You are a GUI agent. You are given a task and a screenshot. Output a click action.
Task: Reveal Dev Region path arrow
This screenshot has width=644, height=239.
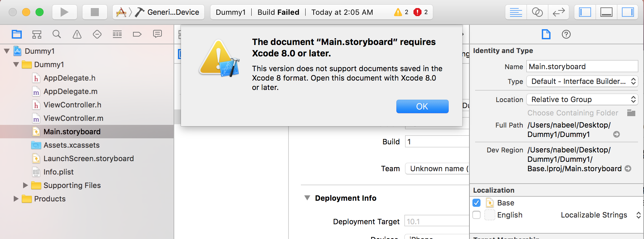point(628,169)
